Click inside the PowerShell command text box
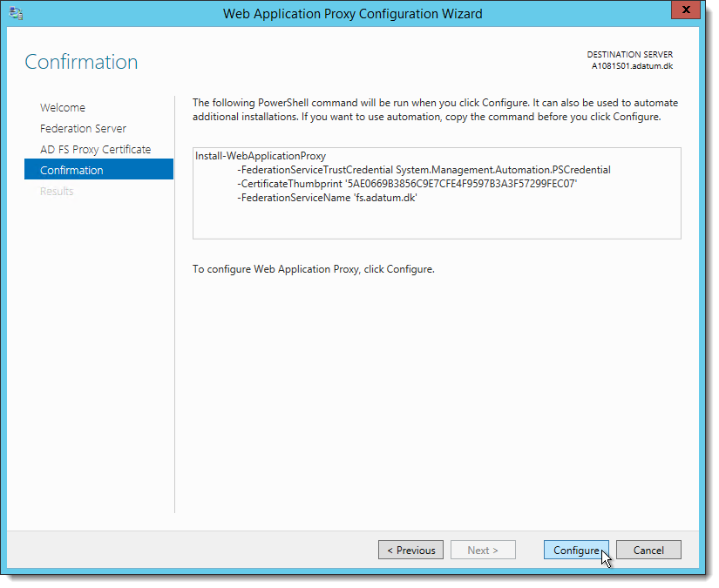Viewport: 719px width, 588px height. (x=437, y=193)
